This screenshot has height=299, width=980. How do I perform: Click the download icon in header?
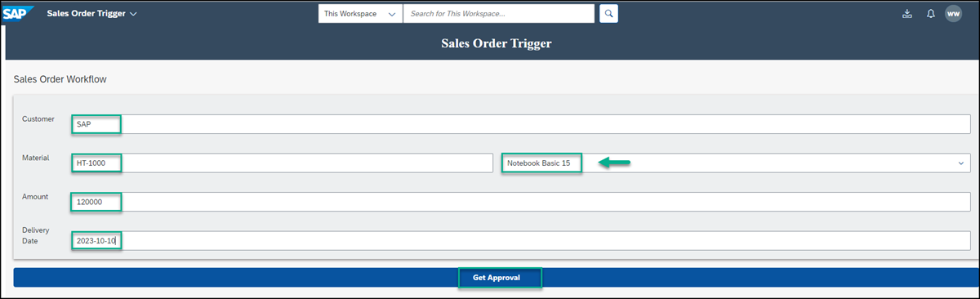906,14
